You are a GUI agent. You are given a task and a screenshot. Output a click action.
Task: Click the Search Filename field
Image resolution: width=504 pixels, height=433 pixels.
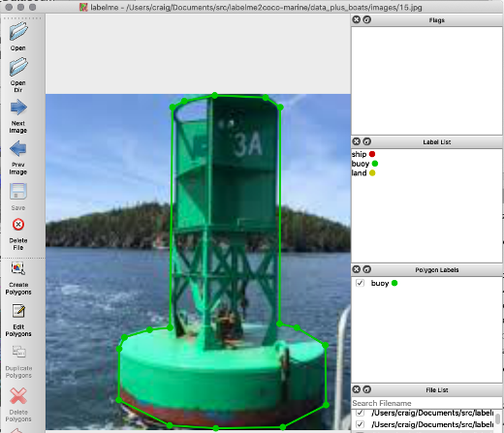(426, 403)
